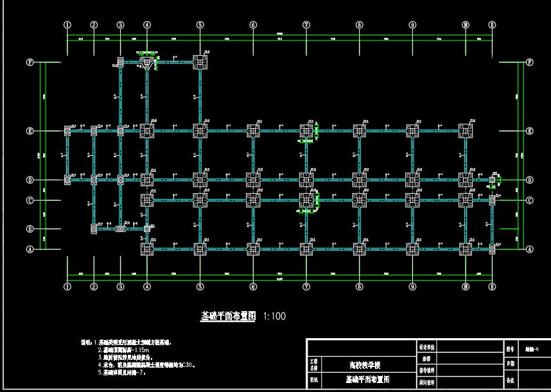This screenshot has width=551, height=392.
Task: Click note 3 line in the notes
Action: [x=125, y=357]
